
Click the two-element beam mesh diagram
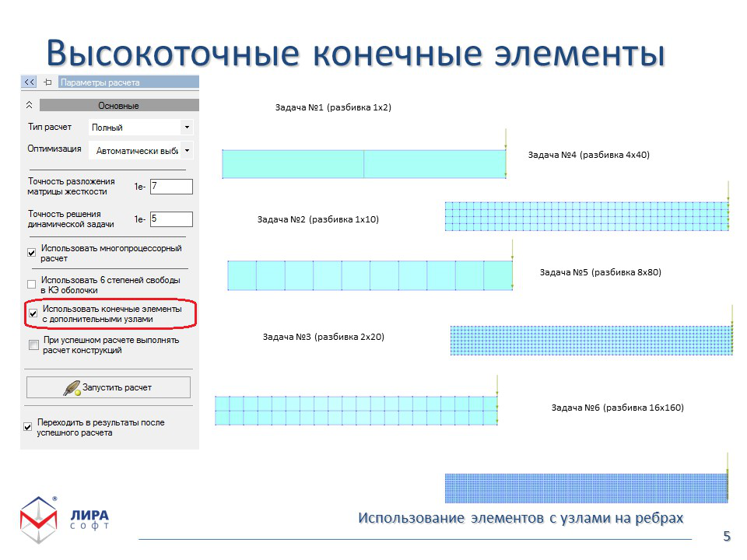click(x=364, y=164)
